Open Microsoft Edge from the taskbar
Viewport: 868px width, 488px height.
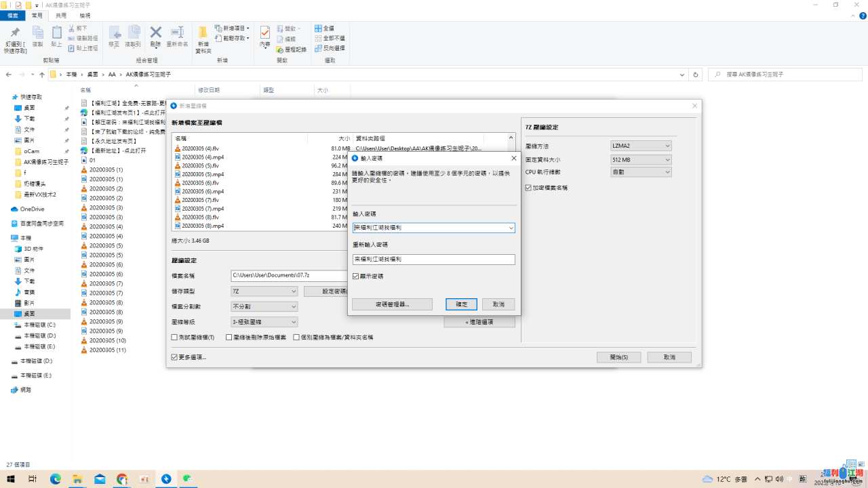coord(55,479)
